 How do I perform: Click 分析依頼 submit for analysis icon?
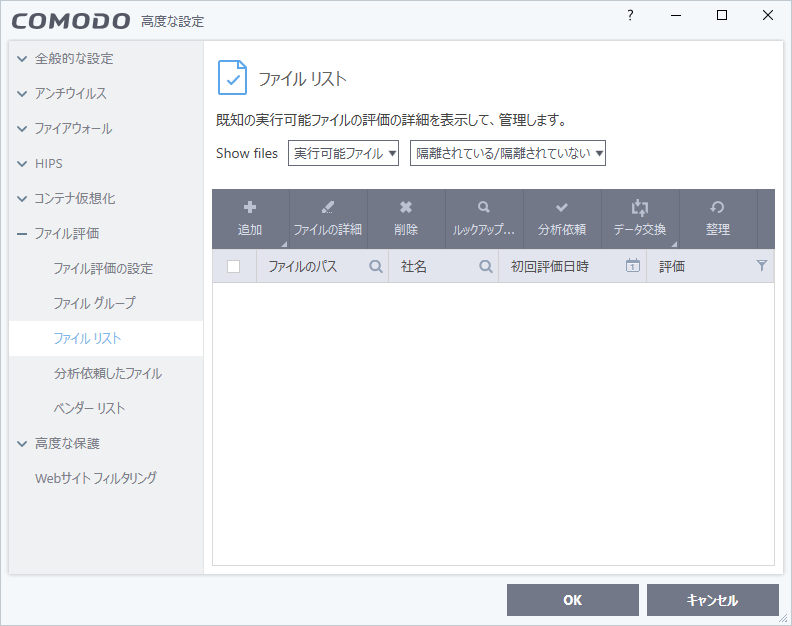(x=562, y=208)
